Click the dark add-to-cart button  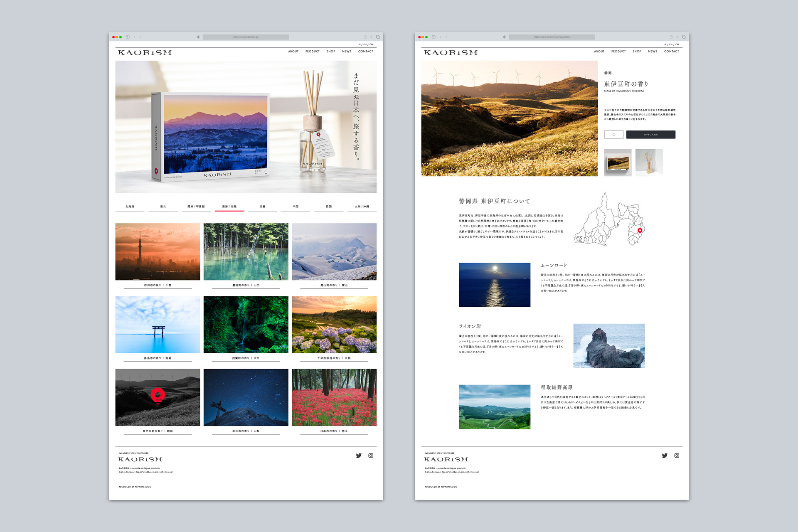650,135
